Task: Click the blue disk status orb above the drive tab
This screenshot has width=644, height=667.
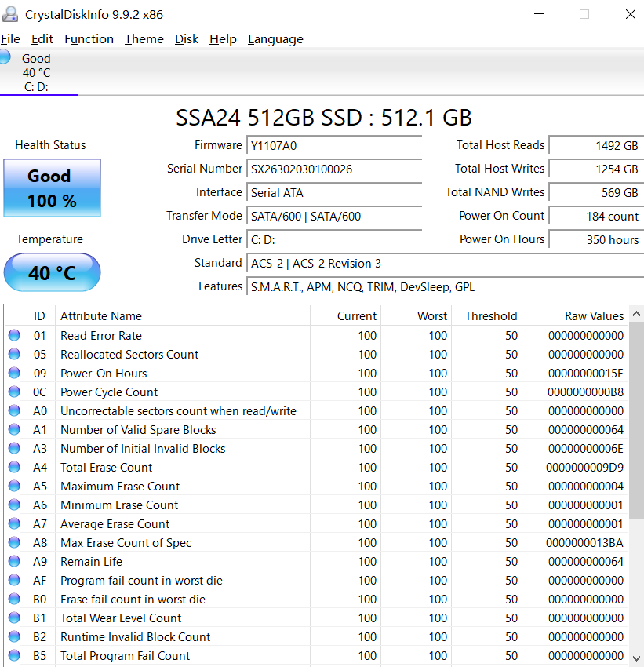Action: (x=4, y=57)
